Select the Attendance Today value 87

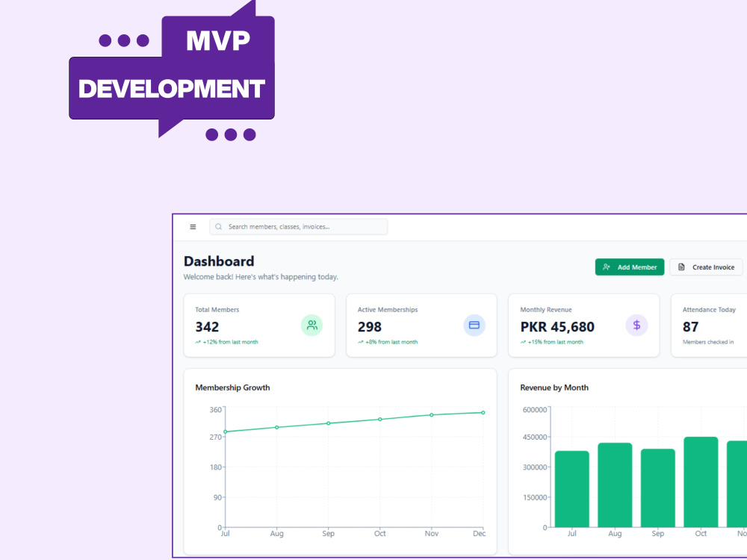tap(690, 327)
